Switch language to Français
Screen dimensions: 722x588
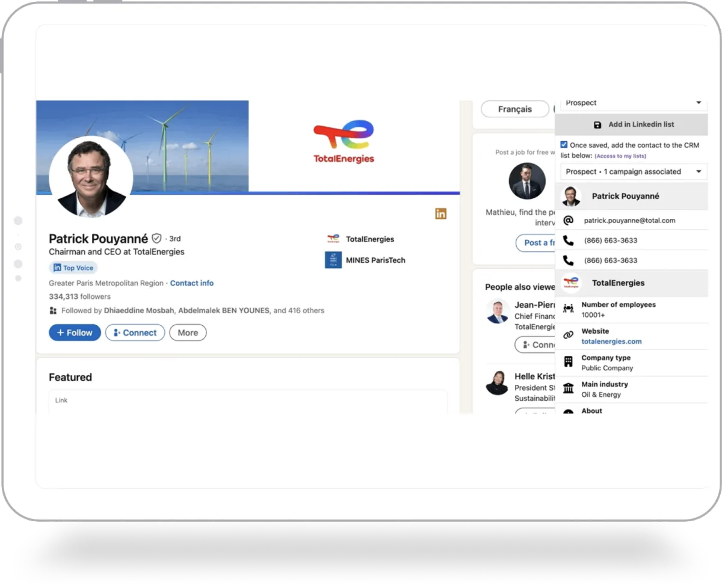click(515, 109)
